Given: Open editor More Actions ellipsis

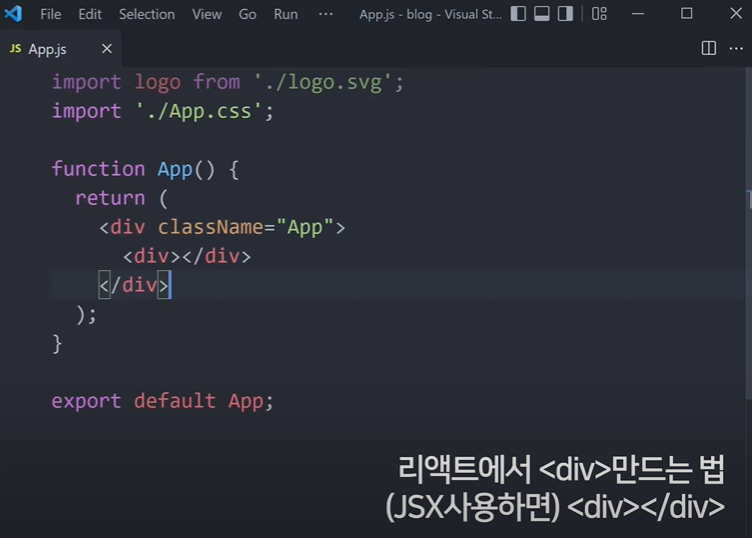Looking at the screenshot, I should 736,48.
